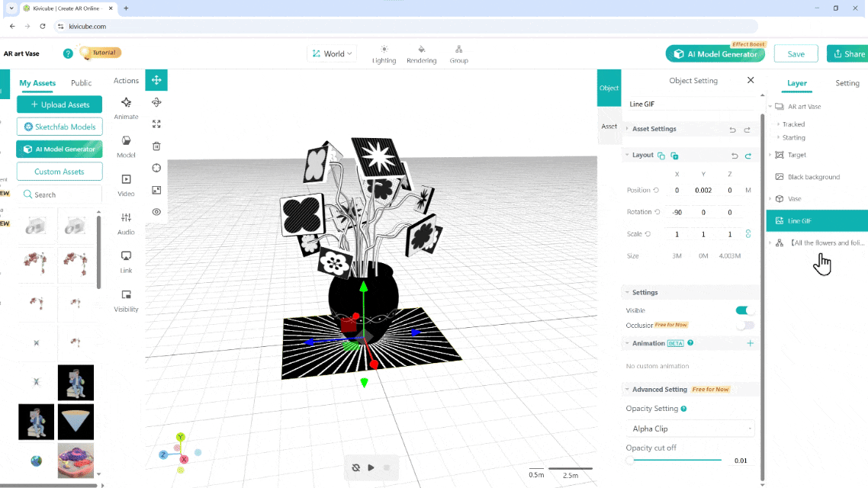Click the trash delete icon
The image size is (868, 488).
tap(156, 146)
